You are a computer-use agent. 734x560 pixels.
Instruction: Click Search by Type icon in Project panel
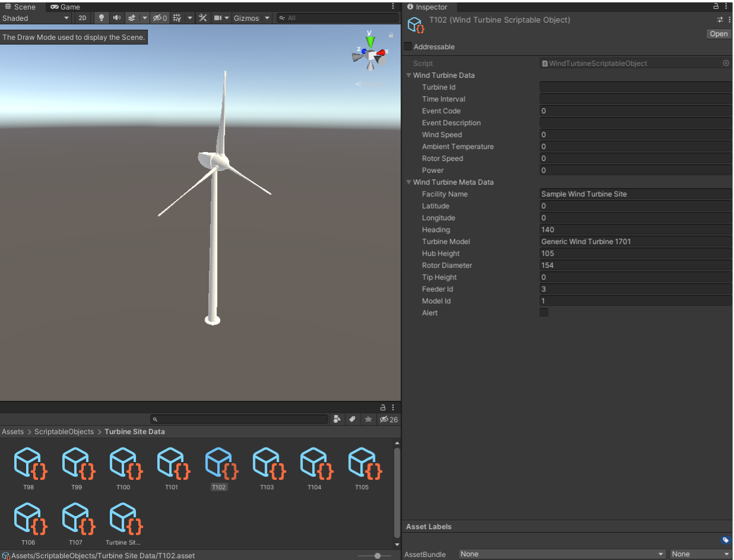tap(337, 419)
